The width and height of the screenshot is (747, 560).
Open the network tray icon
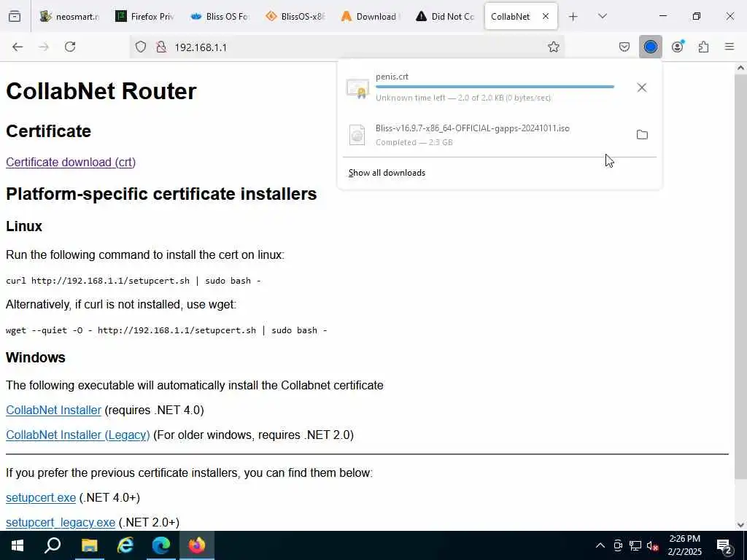coord(635,545)
